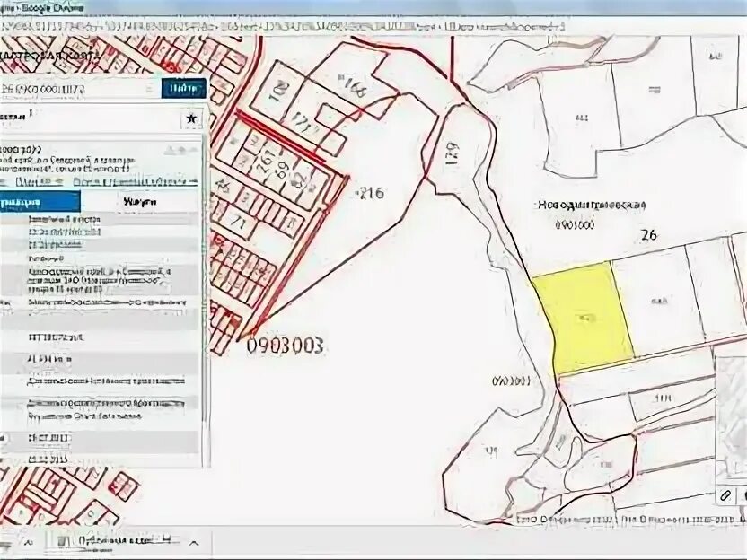Image resolution: width=747 pixels, height=560 pixels.
Task: Click the overview minimap thumbnail at right edge
Action: click(x=731, y=419)
